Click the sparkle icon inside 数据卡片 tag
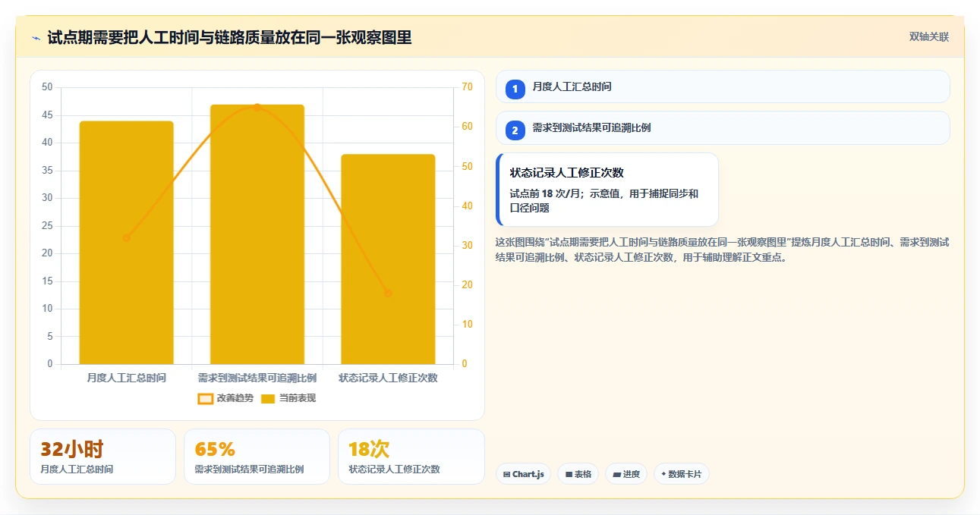980x515 pixels. [663, 474]
